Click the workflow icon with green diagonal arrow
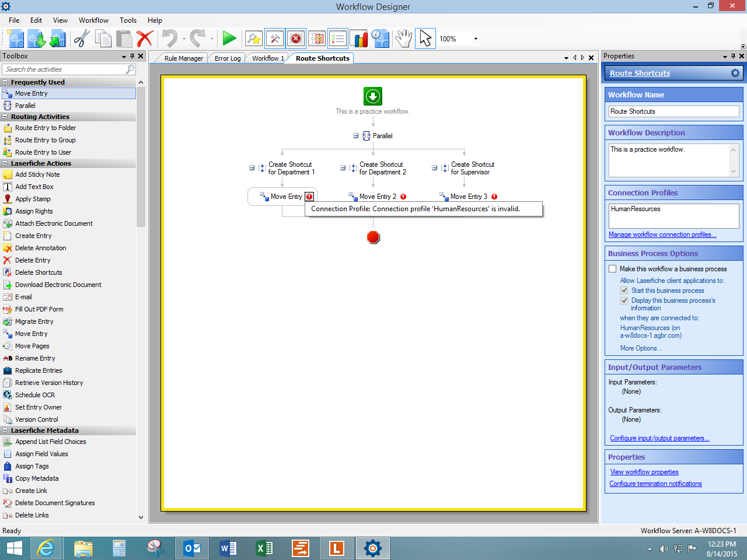 [x=57, y=39]
